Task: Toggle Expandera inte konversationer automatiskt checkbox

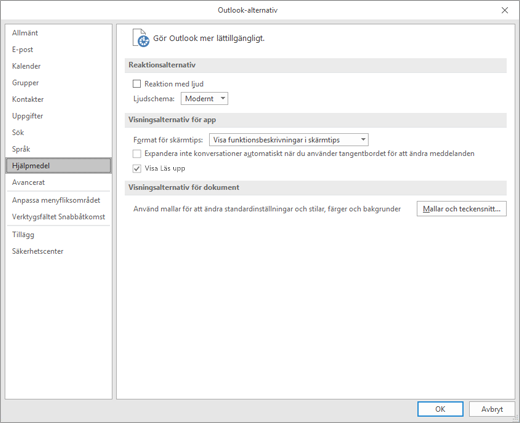Action: tap(137, 154)
